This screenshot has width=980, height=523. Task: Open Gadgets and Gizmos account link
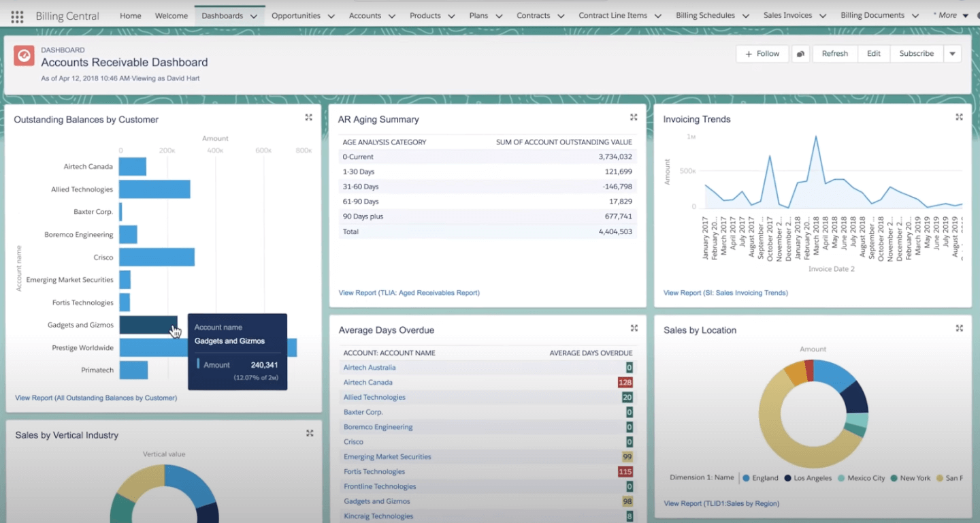click(377, 502)
